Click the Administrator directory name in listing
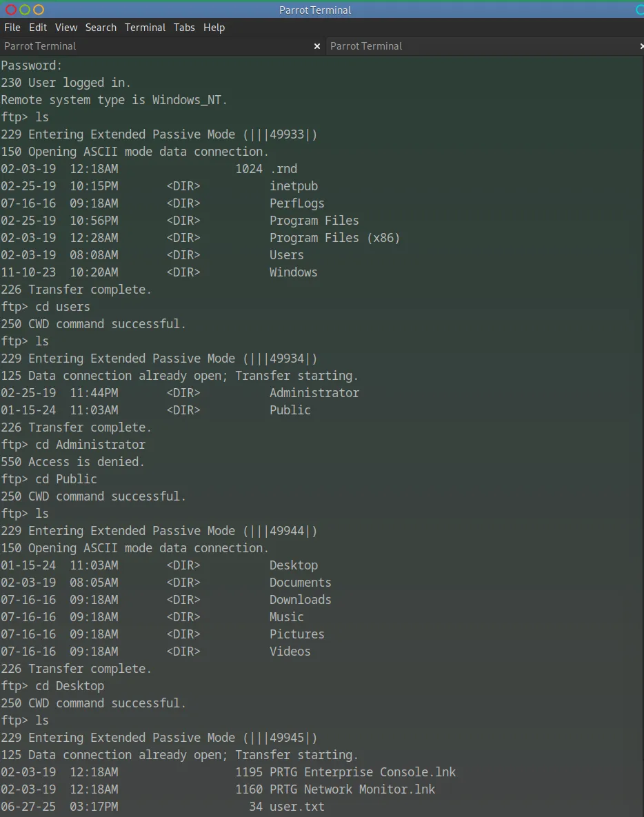Screen dimensions: 644x817 tap(314, 393)
